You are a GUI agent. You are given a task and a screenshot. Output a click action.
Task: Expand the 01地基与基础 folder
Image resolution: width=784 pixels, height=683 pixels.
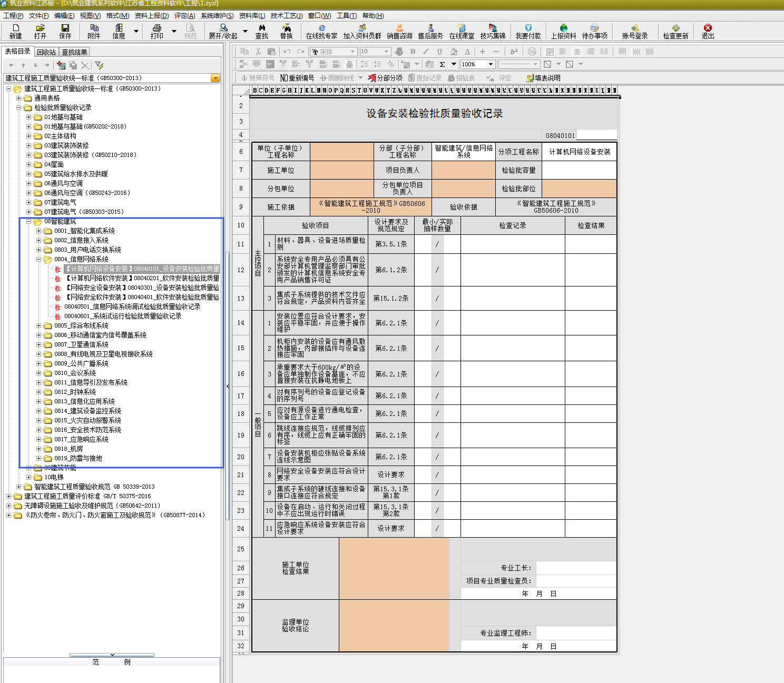click(x=29, y=117)
